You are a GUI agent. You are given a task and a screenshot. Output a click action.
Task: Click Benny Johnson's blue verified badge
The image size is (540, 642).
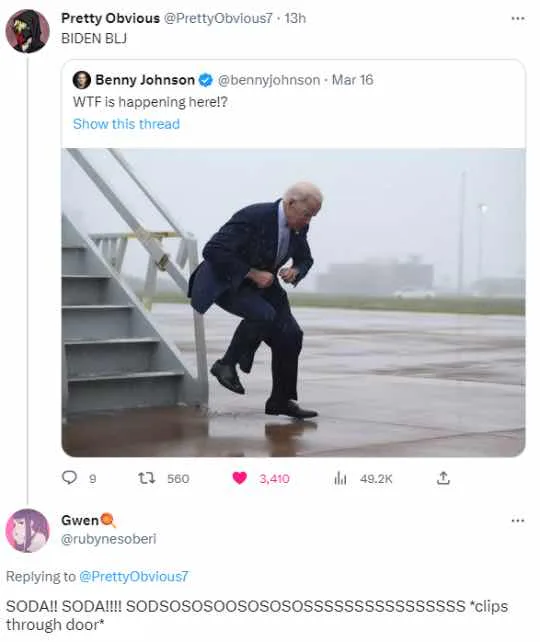tap(206, 80)
